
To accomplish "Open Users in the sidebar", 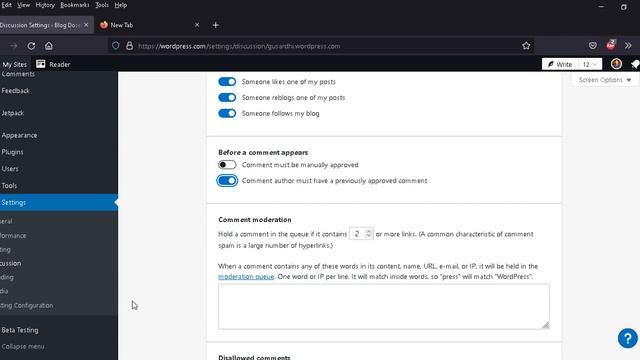I will pyautogui.click(x=10, y=169).
